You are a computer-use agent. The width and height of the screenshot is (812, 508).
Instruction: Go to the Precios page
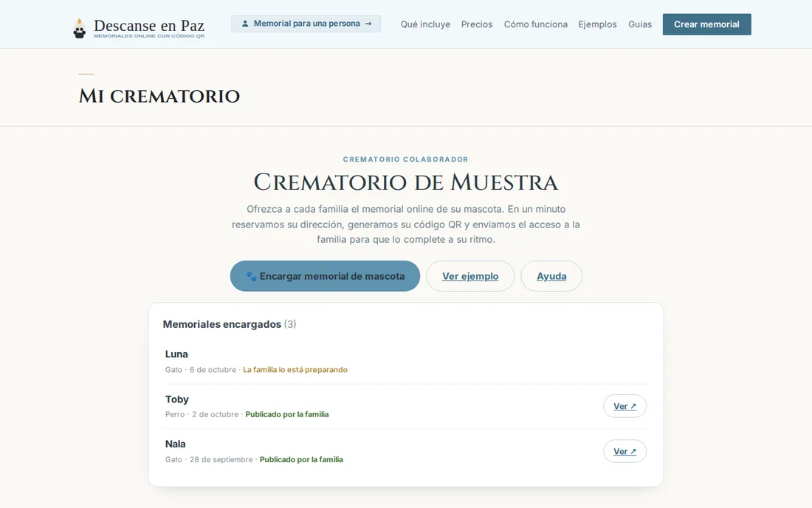477,24
